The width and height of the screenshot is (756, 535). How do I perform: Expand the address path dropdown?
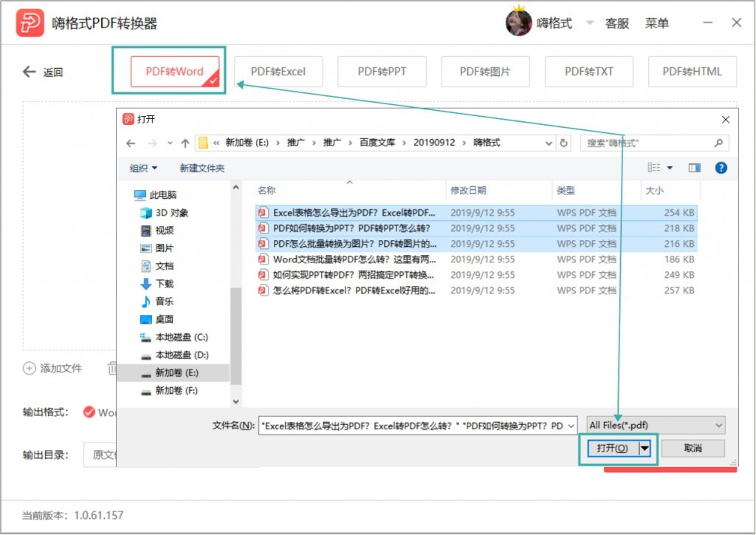point(549,143)
